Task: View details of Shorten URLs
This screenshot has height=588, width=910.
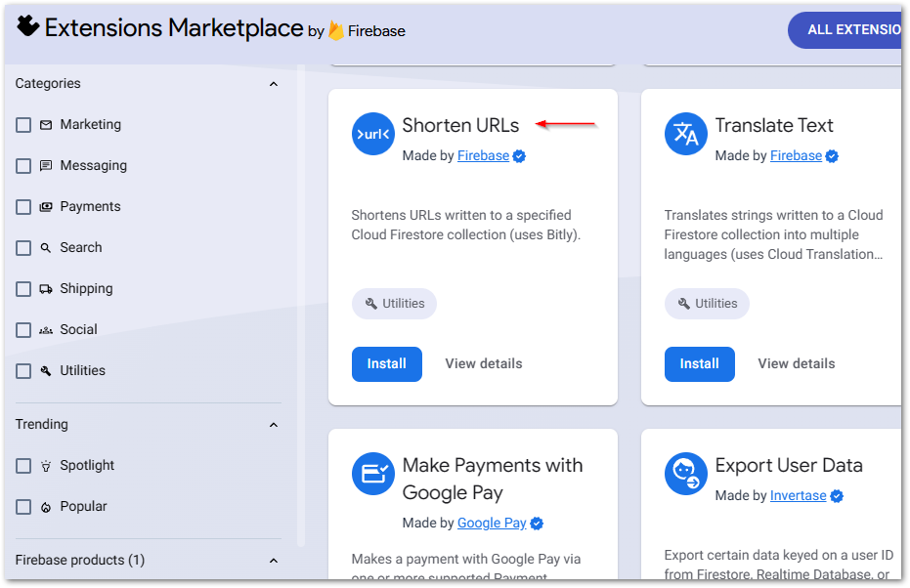Action: pos(484,363)
